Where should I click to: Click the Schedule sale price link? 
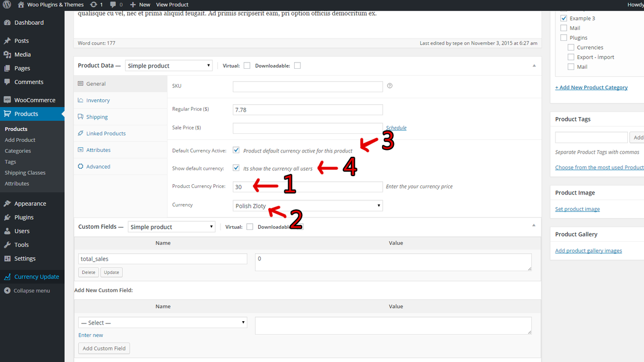pos(396,128)
